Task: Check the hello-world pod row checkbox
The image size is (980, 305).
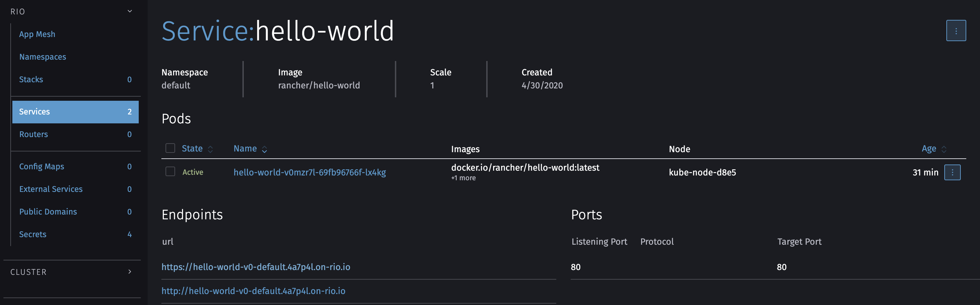Action: [x=170, y=172]
